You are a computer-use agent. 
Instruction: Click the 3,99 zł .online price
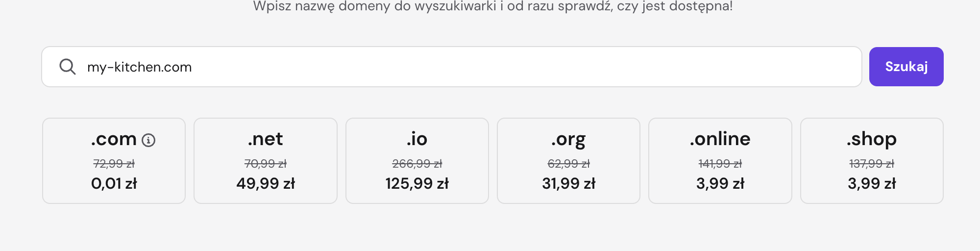click(720, 183)
